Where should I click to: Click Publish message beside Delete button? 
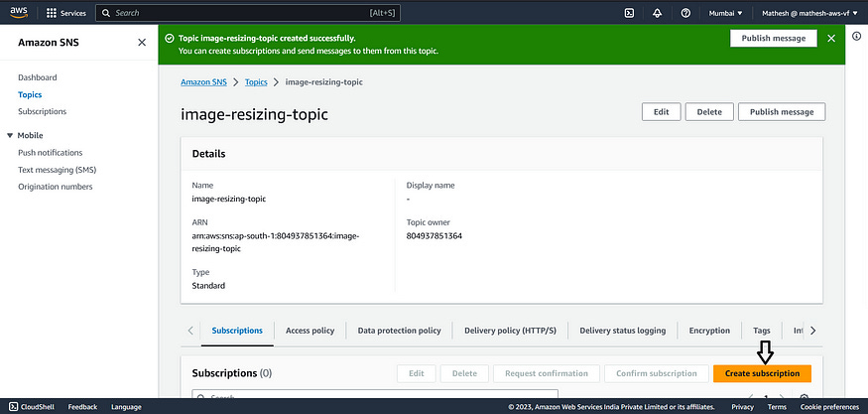click(x=782, y=112)
